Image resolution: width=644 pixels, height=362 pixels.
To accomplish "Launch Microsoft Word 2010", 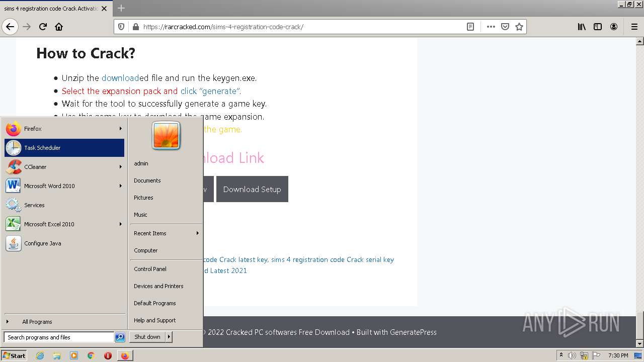I will pyautogui.click(x=64, y=186).
